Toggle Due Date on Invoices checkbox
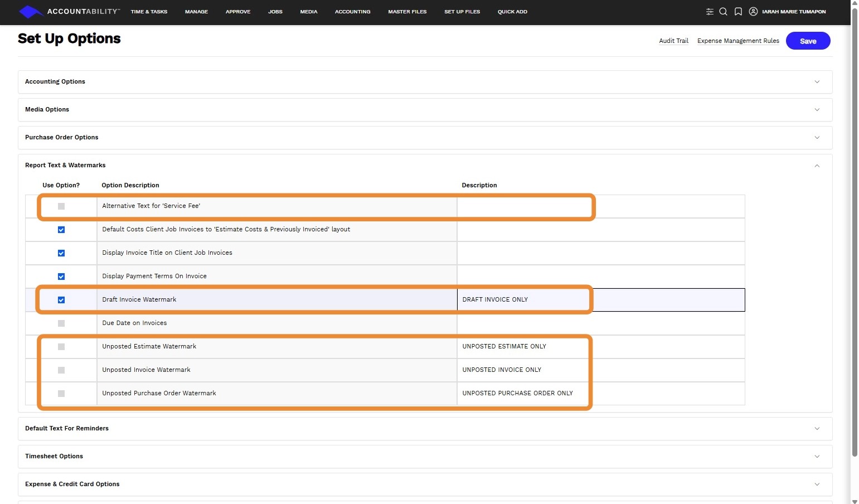The height and width of the screenshot is (504, 859). pos(61,323)
